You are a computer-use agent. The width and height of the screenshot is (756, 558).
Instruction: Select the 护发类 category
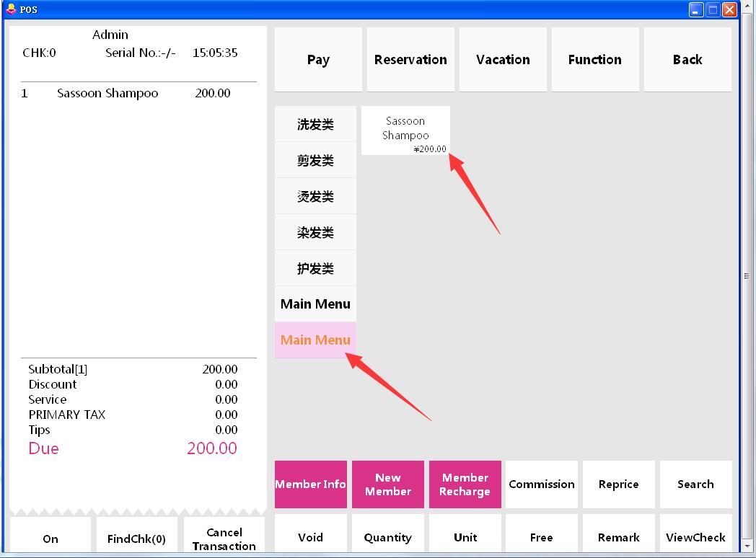pos(315,268)
